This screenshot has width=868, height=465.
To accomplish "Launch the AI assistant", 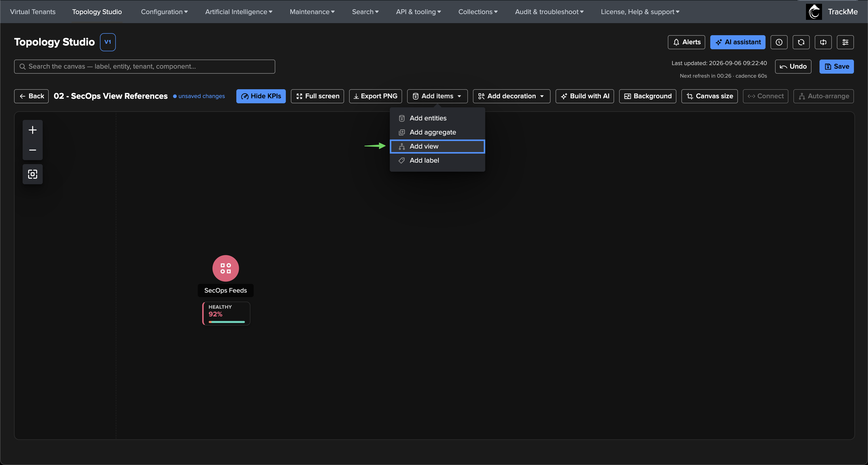I will coord(738,42).
